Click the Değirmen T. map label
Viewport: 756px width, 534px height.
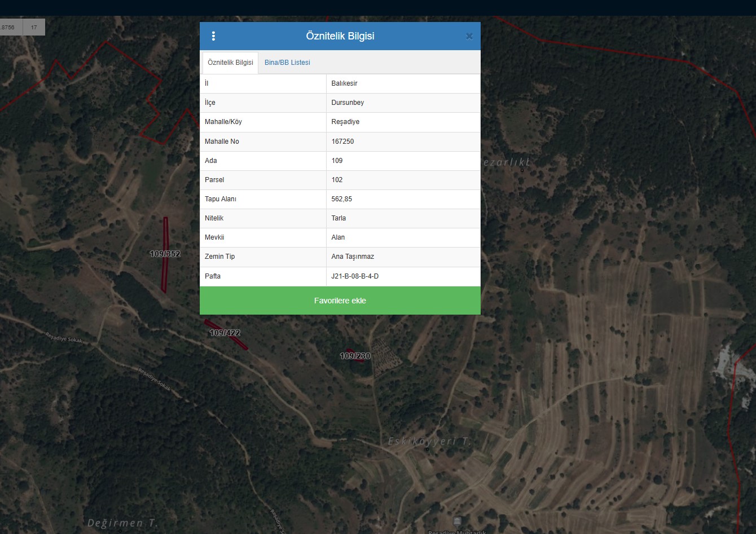click(x=122, y=523)
